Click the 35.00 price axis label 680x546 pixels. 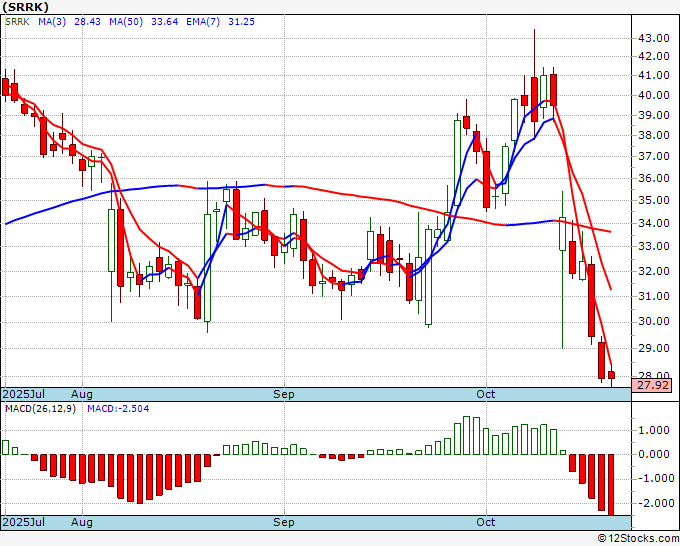[654, 200]
